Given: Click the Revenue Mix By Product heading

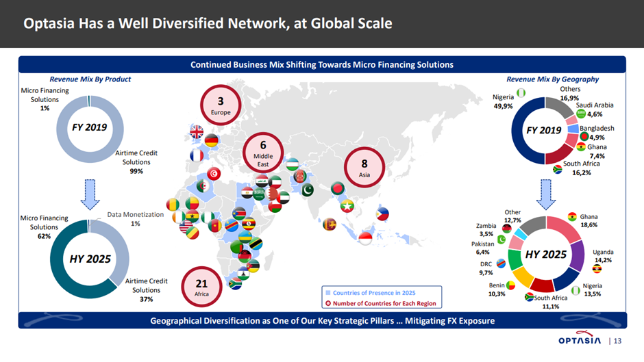Looking at the screenshot, I should click(90, 79).
